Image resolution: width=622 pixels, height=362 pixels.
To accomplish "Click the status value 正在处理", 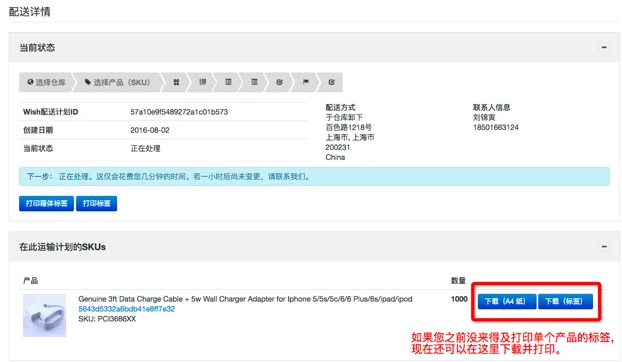I will coord(145,148).
